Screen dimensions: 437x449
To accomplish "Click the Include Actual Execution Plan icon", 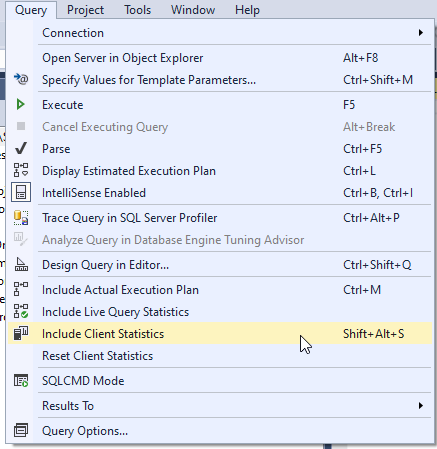I will (x=21, y=289).
